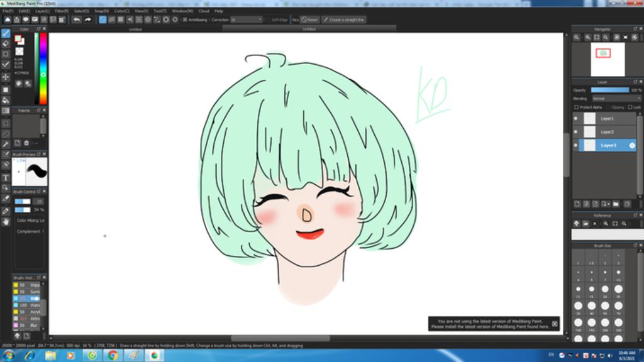Click the Navigator fit-to-screen icon
This screenshot has height=362, width=644.
(597, 37)
